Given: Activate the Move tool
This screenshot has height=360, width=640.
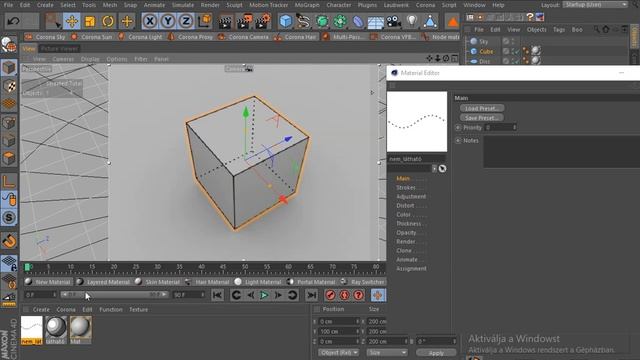Looking at the screenshot, I should (72, 21).
